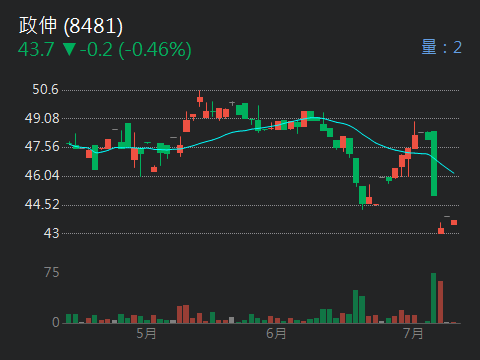480x360 pixels.
Task: Click the 75 volume axis label
Action: pyautogui.click(x=52, y=273)
